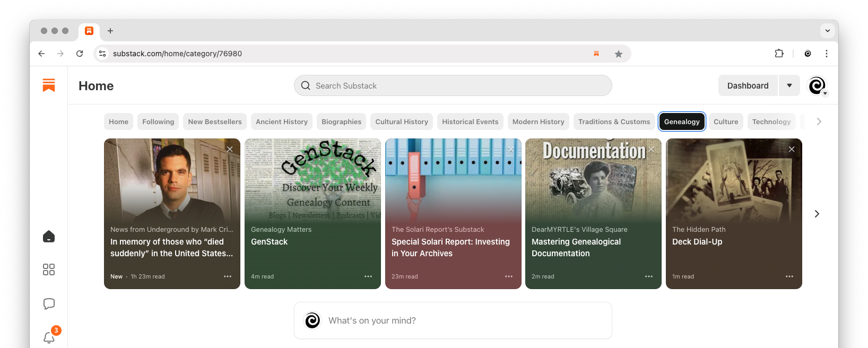Viewport: 868px width, 348px height.
Task: Open the Explore grid icon in sidebar
Action: point(49,269)
